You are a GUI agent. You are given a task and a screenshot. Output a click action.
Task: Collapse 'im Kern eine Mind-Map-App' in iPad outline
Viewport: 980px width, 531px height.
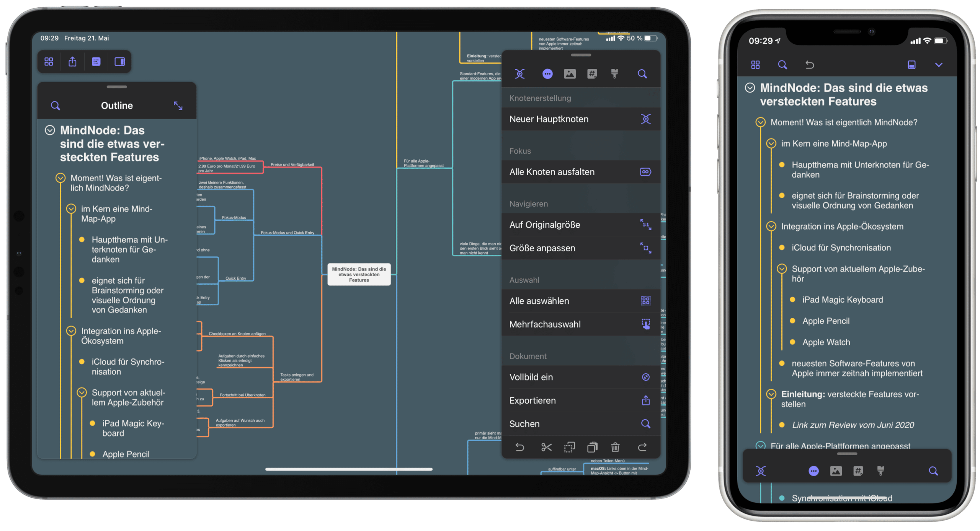click(x=71, y=208)
